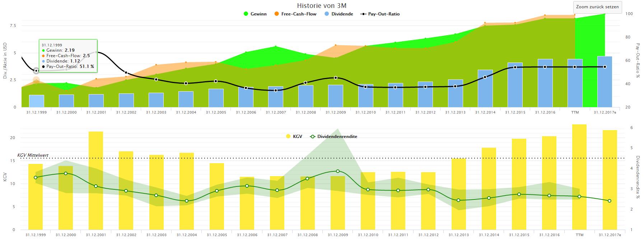Click the highlighted Pay-Out-Ratio point at 31.12.1999
This screenshot has width=644, height=239.
[x=36, y=71]
